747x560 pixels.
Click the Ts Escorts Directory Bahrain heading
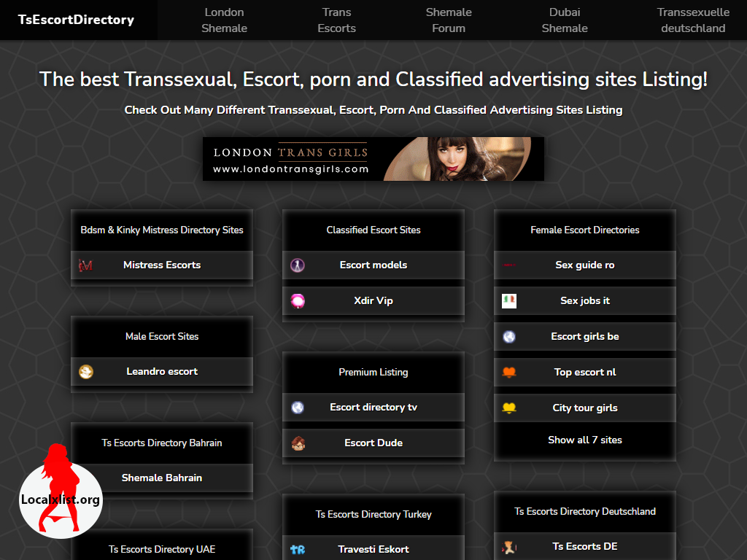coord(162,443)
